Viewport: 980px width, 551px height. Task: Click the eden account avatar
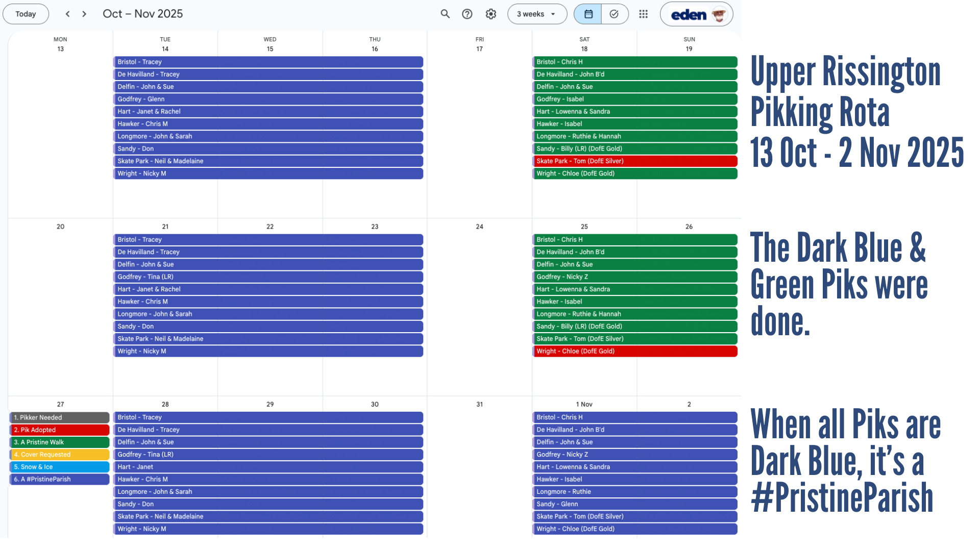719,14
